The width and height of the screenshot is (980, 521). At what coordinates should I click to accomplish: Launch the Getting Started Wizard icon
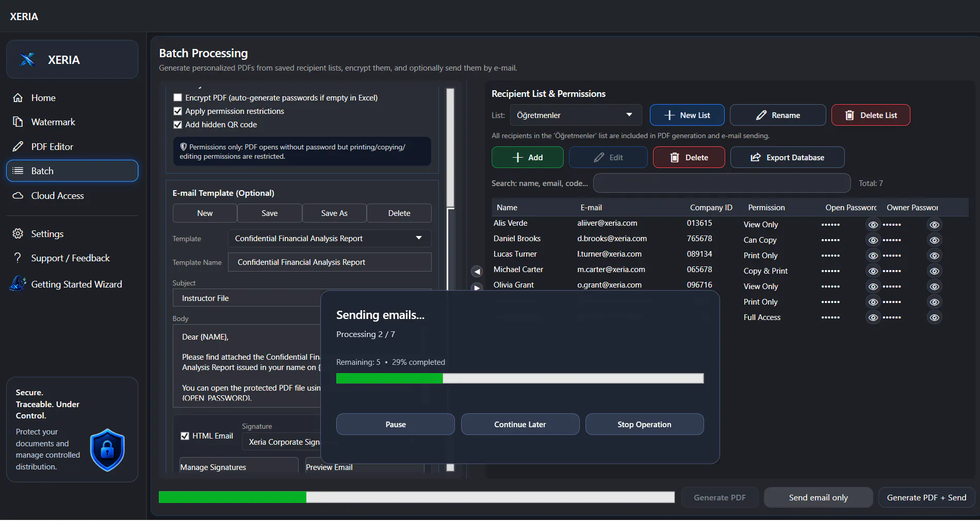[18, 283]
